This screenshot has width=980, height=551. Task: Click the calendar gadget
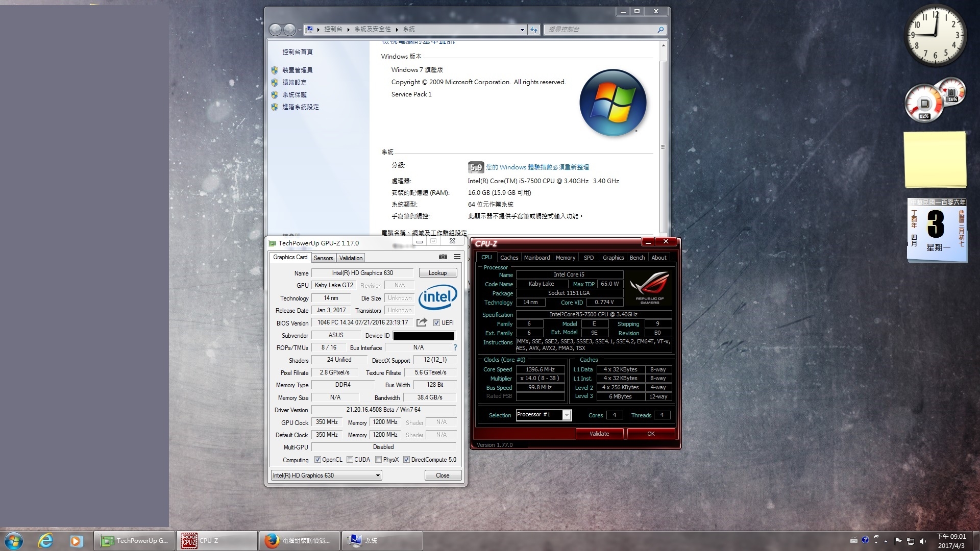coord(937,230)
